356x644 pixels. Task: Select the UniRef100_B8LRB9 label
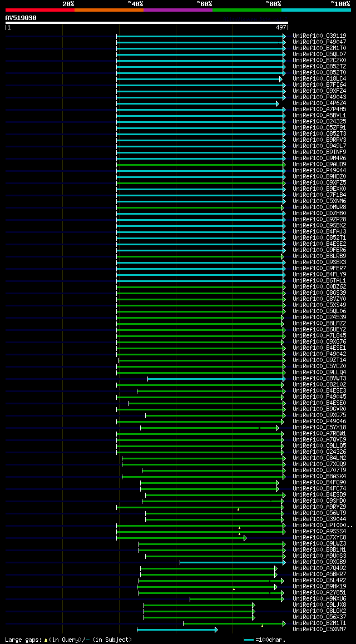pyautogui.click(x=319, y=256)
